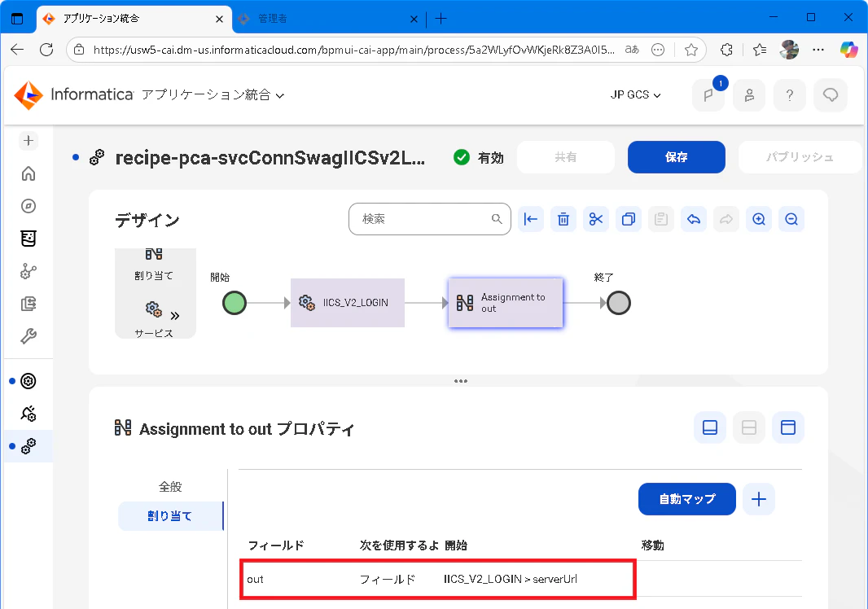Click the browser address bar URL
Image resolution: width=868 pixels, height=609 pixels.
point(354,50)
